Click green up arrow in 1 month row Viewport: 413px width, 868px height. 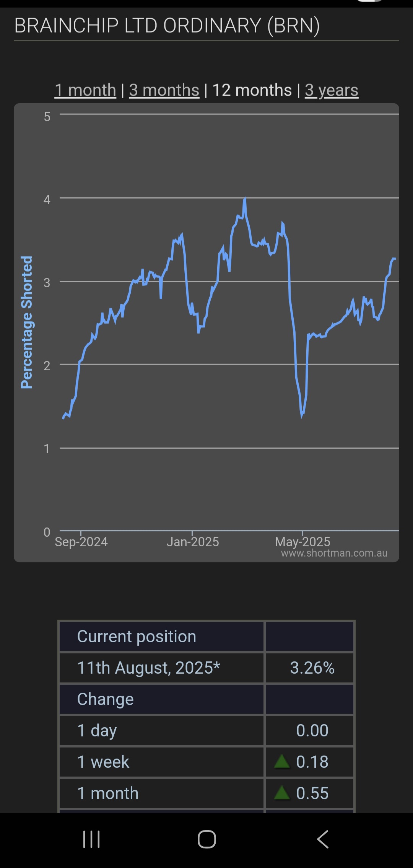(282, 793)
